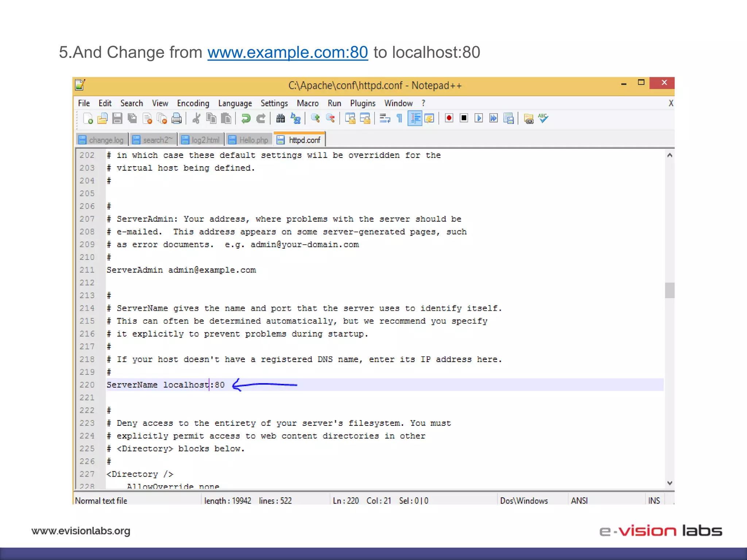Open a file using the folder icon

tap(102, 118)
